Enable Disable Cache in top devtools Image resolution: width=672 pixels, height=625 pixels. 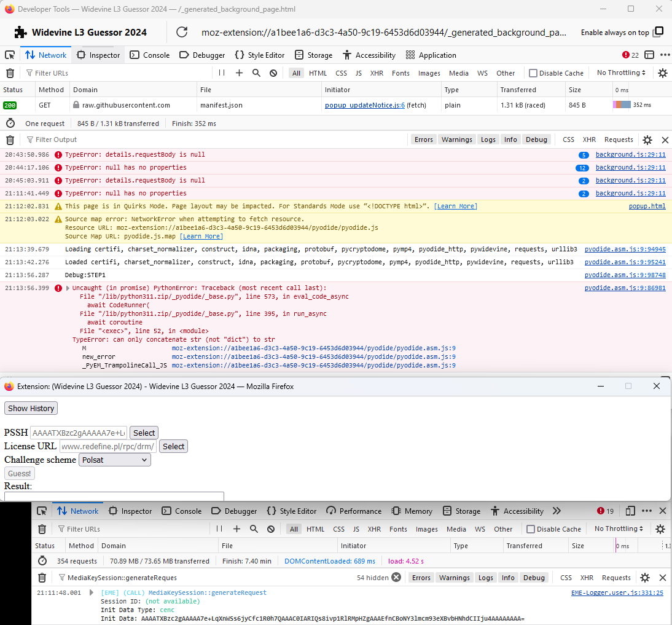pos(533,73)
